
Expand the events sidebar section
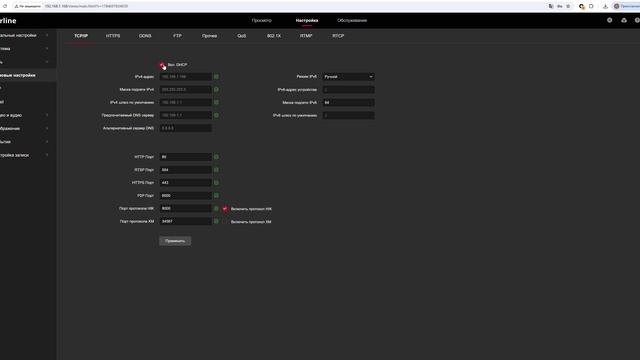point(47,142)
